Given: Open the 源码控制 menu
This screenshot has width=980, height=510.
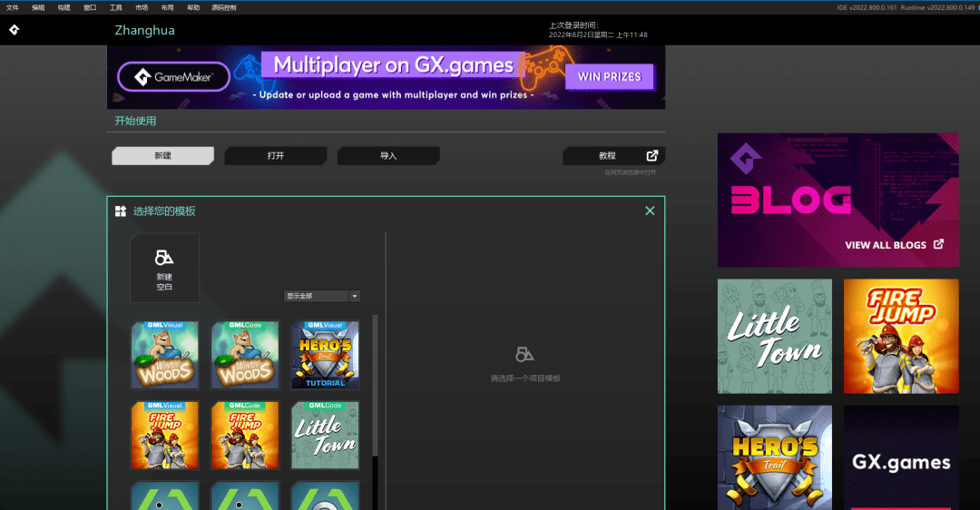Looking at the screenshot, I should tap(224, 7).
